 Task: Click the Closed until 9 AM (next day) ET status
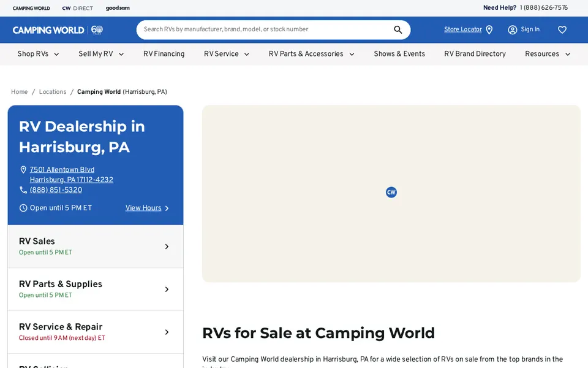pyautogui.click(x=62, y=338)
